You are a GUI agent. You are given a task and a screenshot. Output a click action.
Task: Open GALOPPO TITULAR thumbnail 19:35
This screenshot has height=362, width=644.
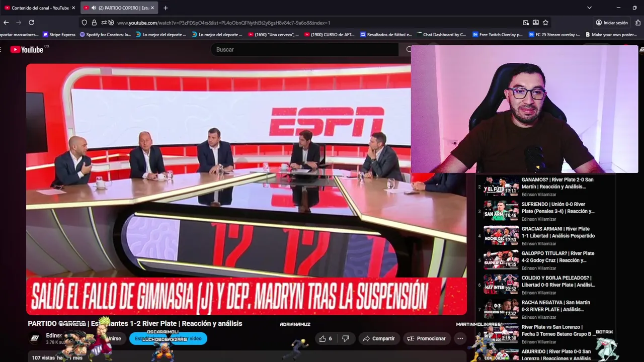click(501, 260)
